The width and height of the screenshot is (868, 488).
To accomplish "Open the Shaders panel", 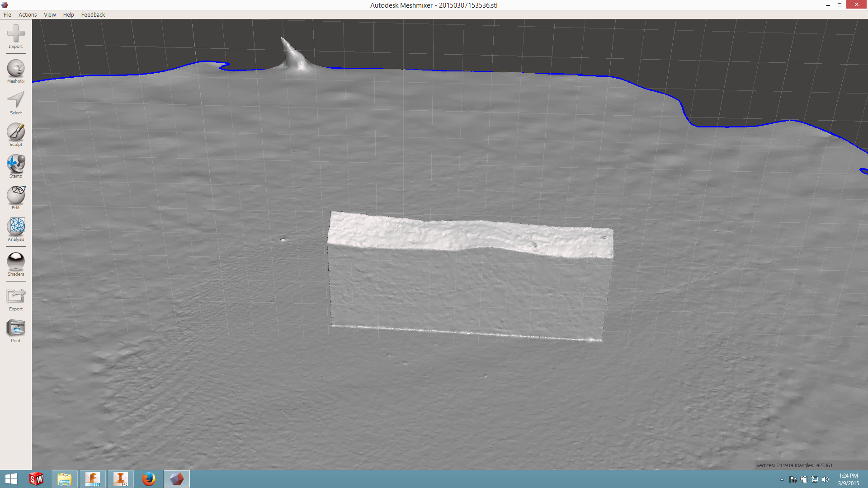I will (16, 264).
